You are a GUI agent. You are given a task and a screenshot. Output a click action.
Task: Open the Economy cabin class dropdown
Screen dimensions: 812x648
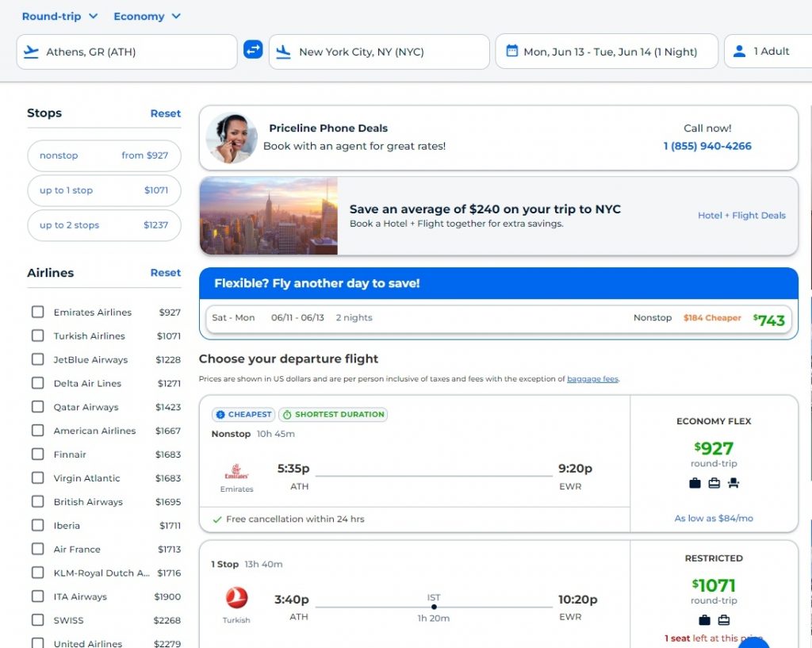point(147,16)
